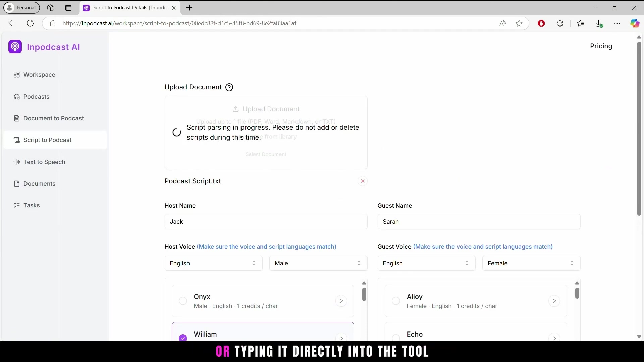Open the Workspace sidebar item
The image size is (644, 362).
pyautogui.click(x=55, y=75)
